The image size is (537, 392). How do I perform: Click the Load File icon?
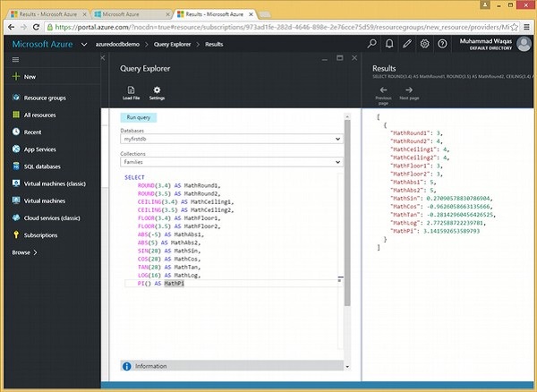point(131,89)
